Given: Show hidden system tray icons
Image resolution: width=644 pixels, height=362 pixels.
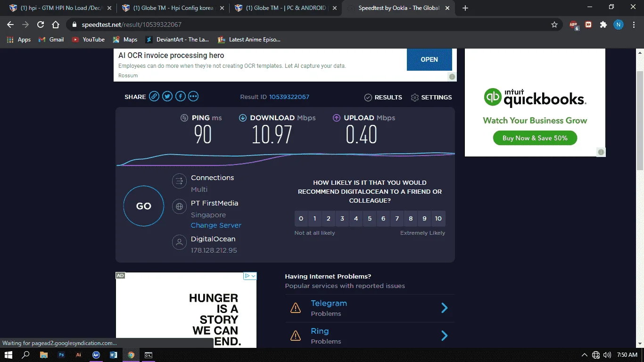Looking at the screenshot, I should (x=585, y=355).
